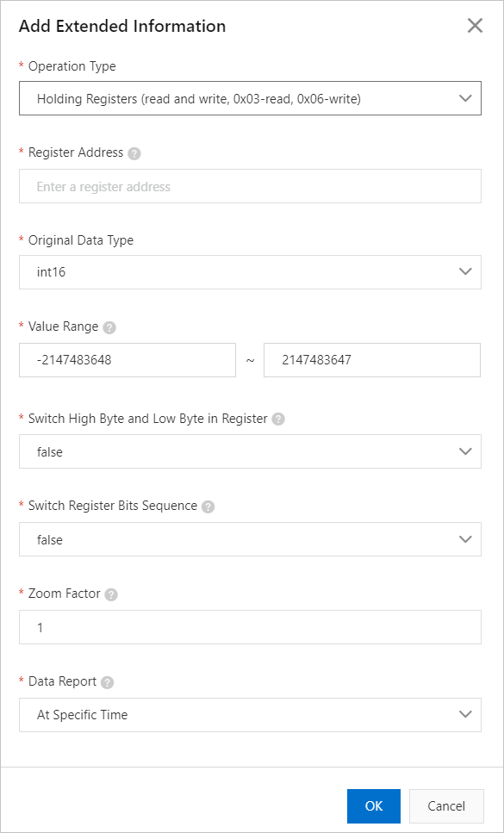Image resolution: width=504 pixels, height=833 pixels.
Task: Open the Operation Type dropdown
Action: click(x=250, y=97)
